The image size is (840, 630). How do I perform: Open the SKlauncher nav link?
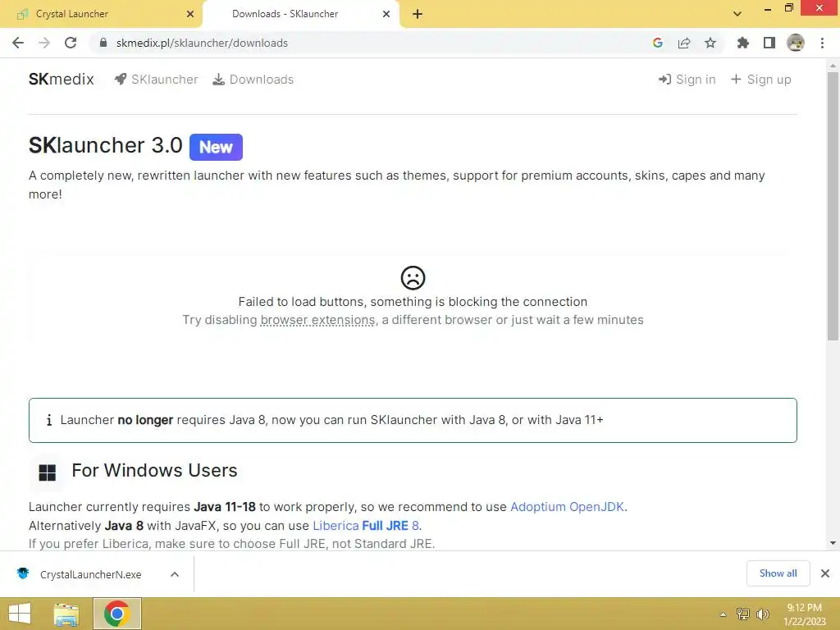pos(157,80)
